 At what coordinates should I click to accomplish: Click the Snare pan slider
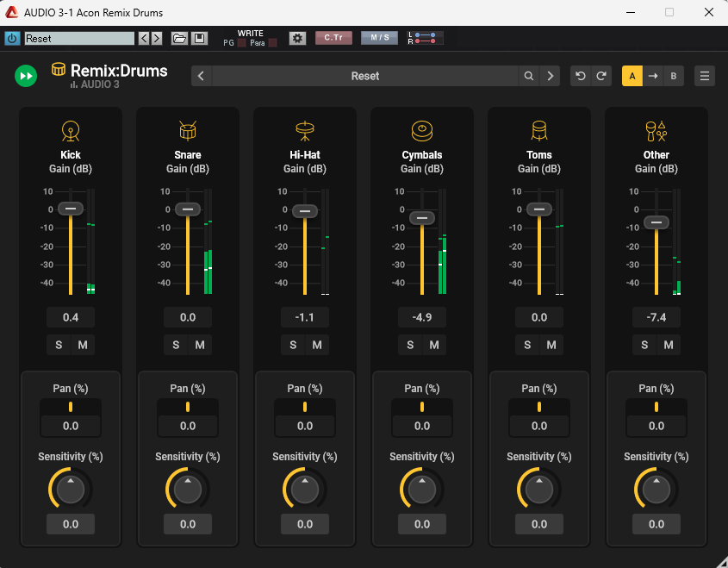188,407
